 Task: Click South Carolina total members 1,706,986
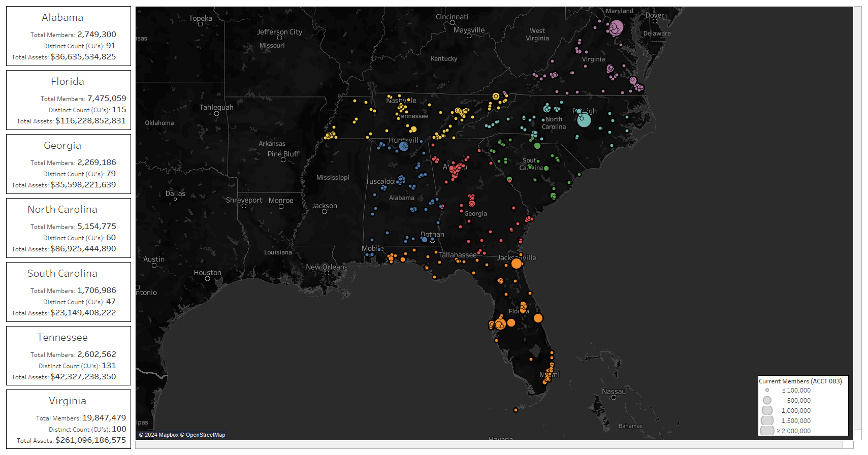(97, 290)
